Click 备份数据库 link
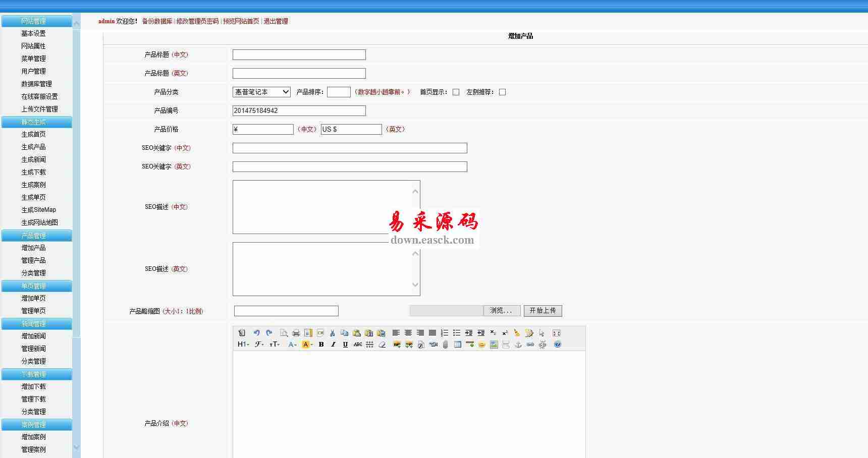Viewport: 868px width, 458px height. coord(157,21)
